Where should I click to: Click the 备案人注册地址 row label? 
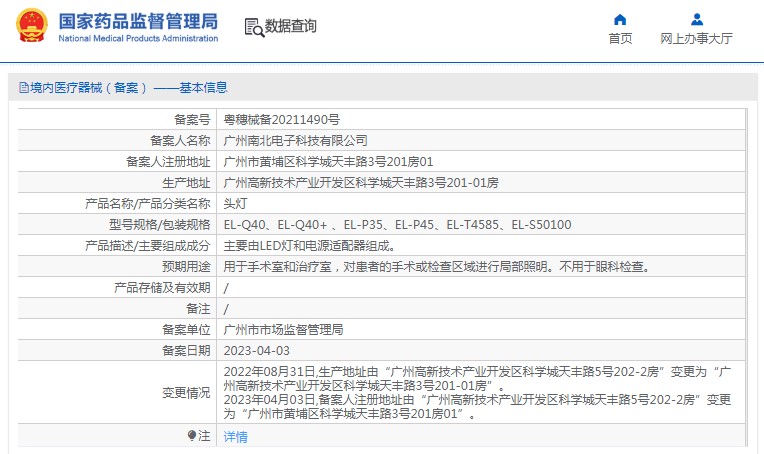[168, 161]
